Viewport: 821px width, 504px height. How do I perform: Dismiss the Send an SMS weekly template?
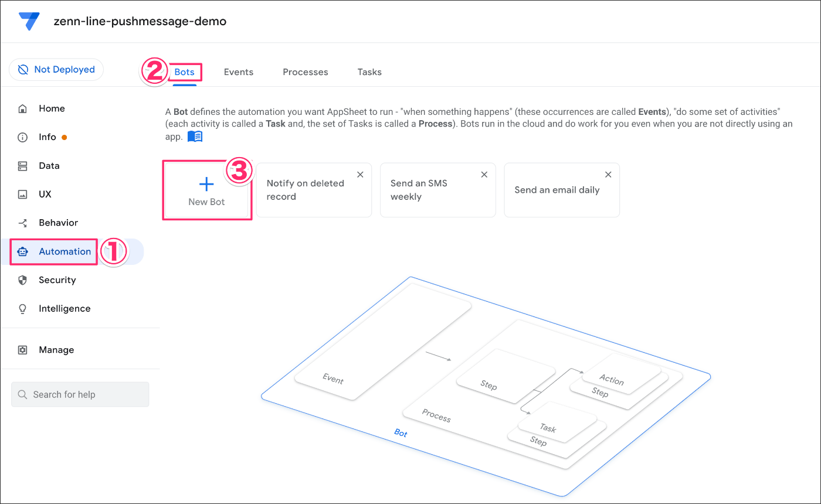pos(484,174)
